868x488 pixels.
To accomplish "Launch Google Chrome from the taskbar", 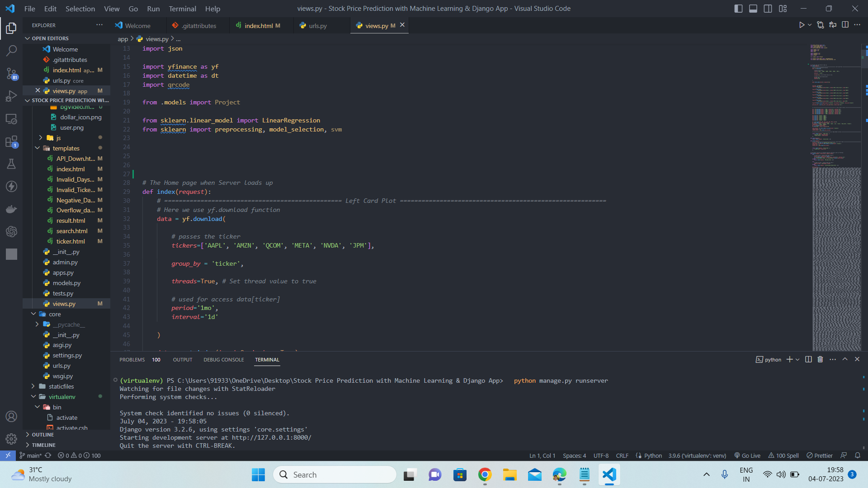I will (484, 474).
